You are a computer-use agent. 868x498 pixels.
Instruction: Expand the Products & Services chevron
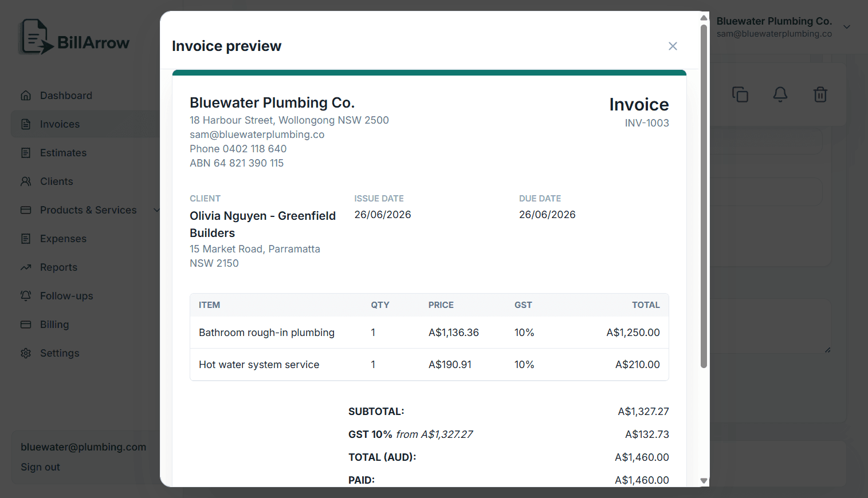tap(156, 210)
